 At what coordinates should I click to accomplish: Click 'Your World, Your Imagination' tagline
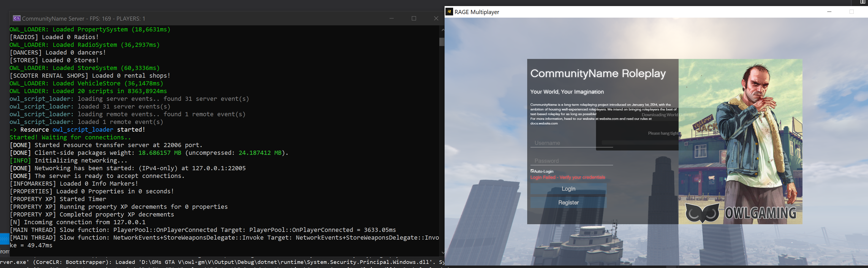click(567, 92)
